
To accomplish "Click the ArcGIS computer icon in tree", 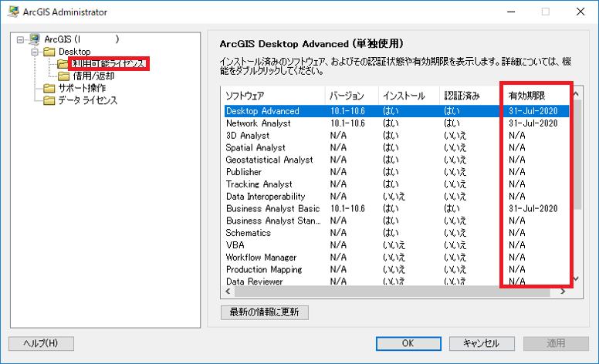I will pyautogui.click(x=35, y=39).
